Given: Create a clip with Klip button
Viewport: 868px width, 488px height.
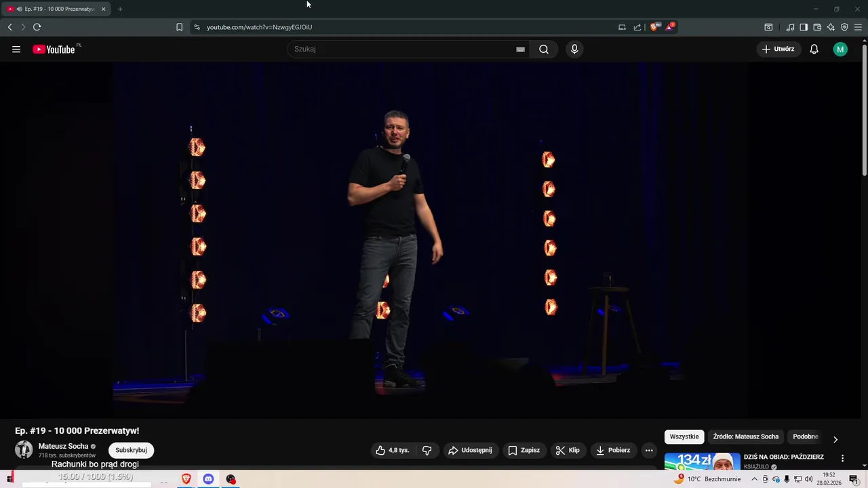Looking at the screenshot, I should click(x=568, y=450).
